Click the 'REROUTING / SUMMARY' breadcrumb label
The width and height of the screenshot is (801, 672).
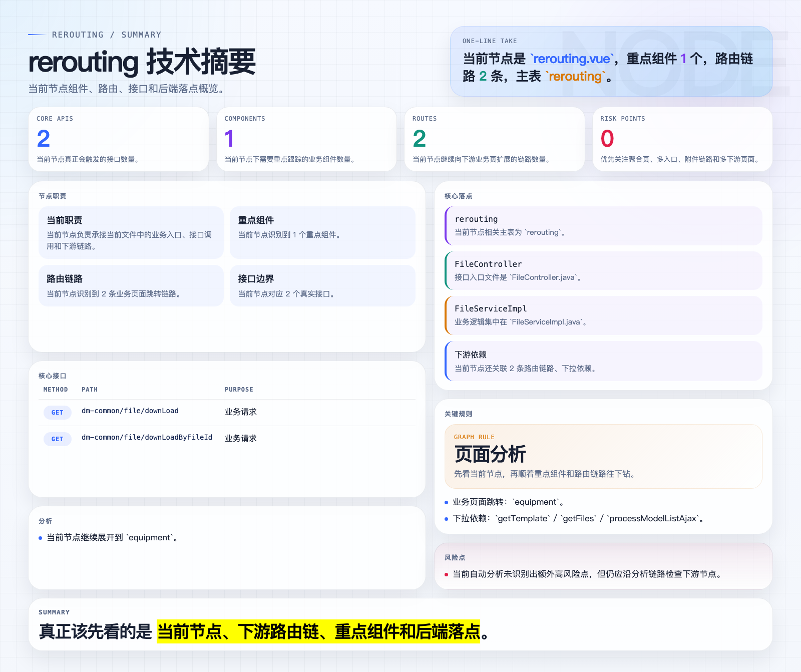click(107, 35)
